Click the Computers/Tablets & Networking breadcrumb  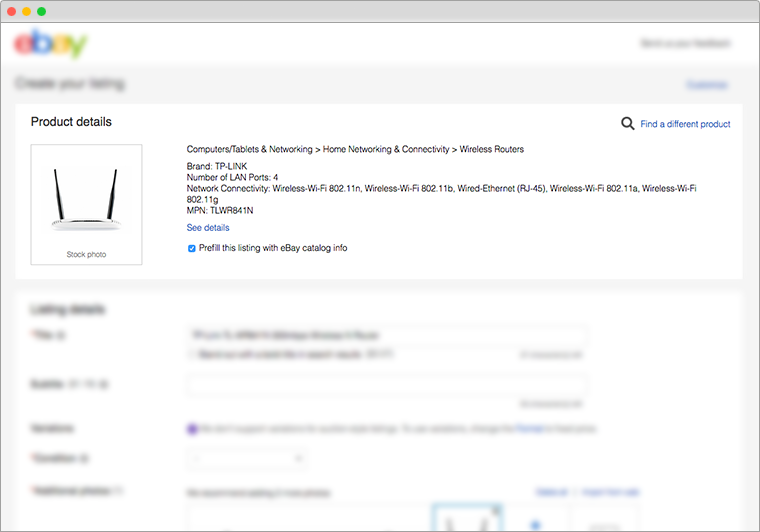point(249,149)
